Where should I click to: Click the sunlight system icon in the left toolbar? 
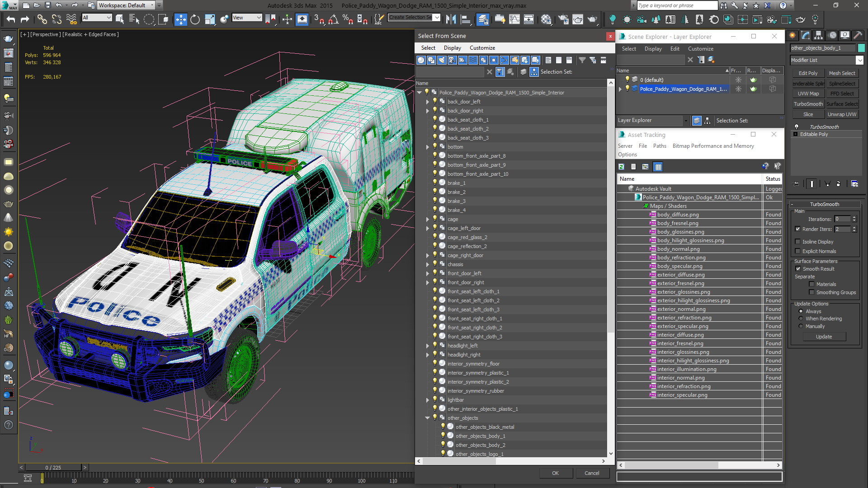[x=8, y=232]
